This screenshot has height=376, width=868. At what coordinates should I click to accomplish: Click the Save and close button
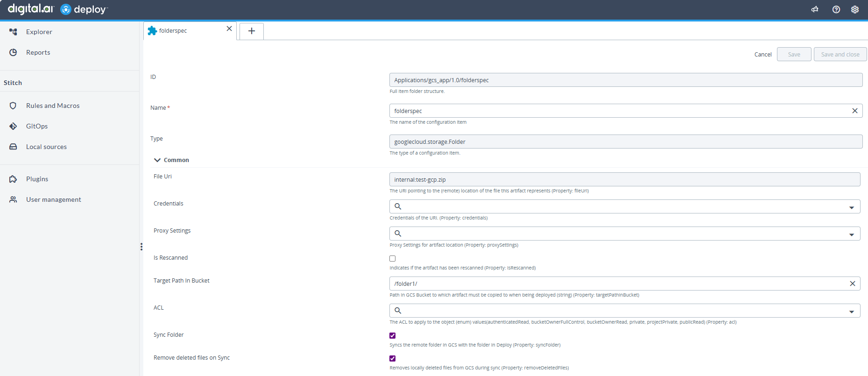pyautogui.click(x=840, y=54)
